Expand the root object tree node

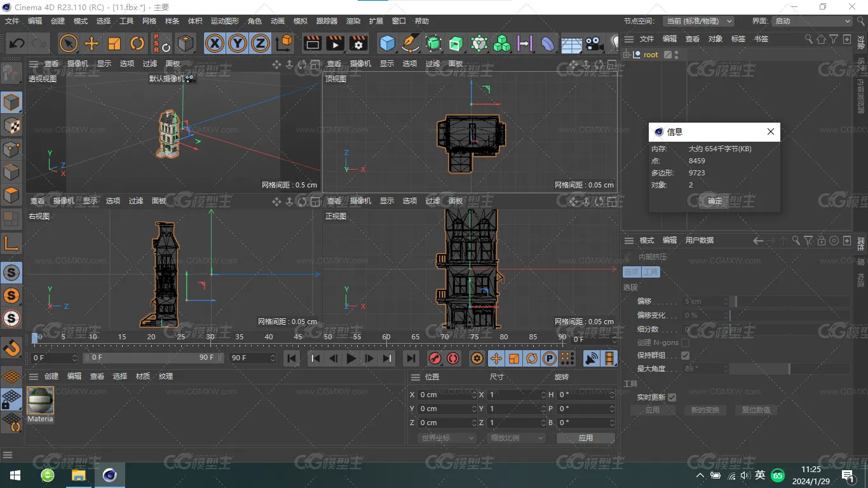click(x=627, y=55)
